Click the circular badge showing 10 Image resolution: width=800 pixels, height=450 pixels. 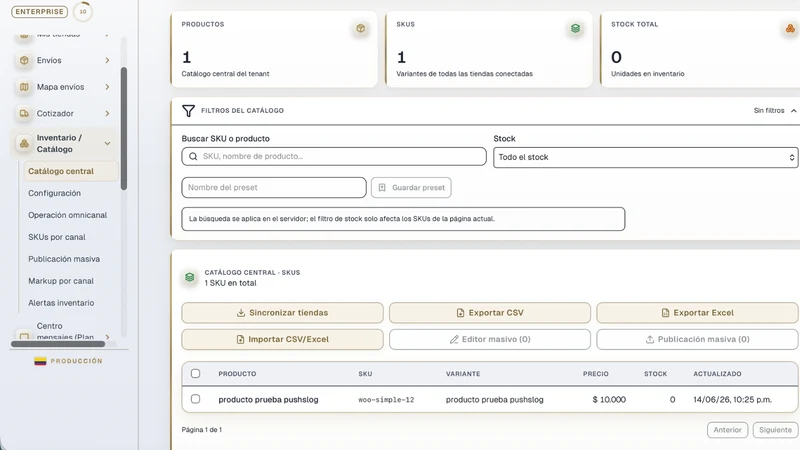coord(83,11)
